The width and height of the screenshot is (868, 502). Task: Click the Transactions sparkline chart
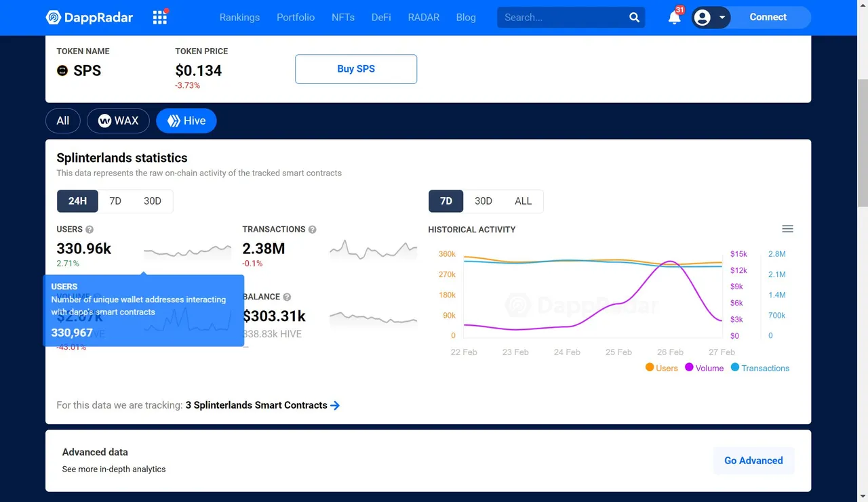[x=374, y=250]
